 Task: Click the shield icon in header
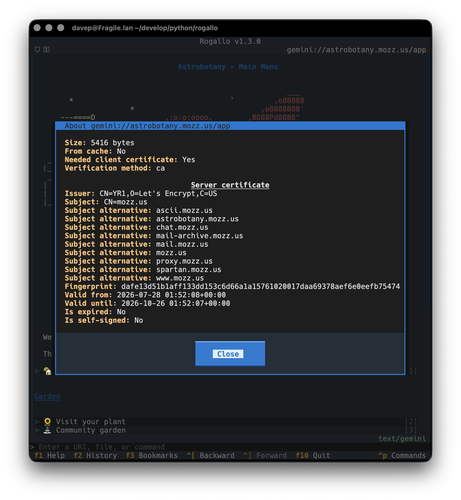point(37,49)
